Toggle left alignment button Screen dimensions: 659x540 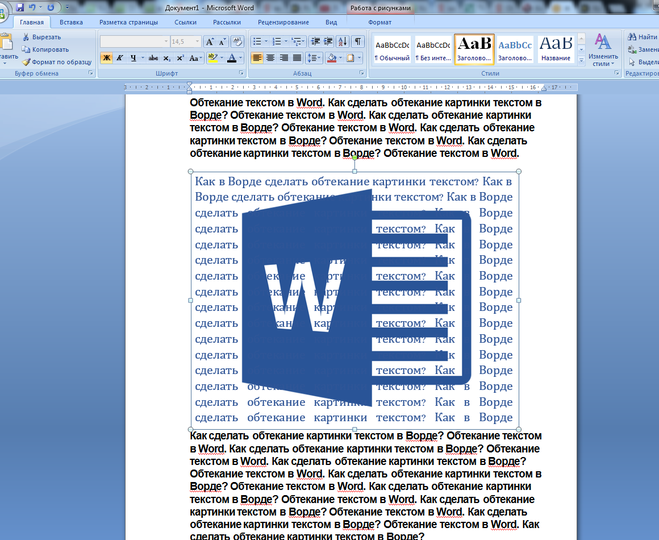tap(257, 58)
